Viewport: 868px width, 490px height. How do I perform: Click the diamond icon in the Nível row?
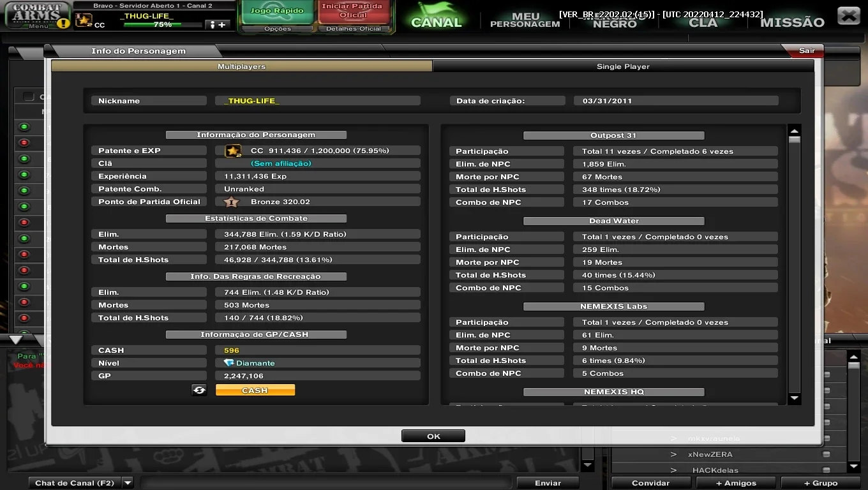[229, 363]
